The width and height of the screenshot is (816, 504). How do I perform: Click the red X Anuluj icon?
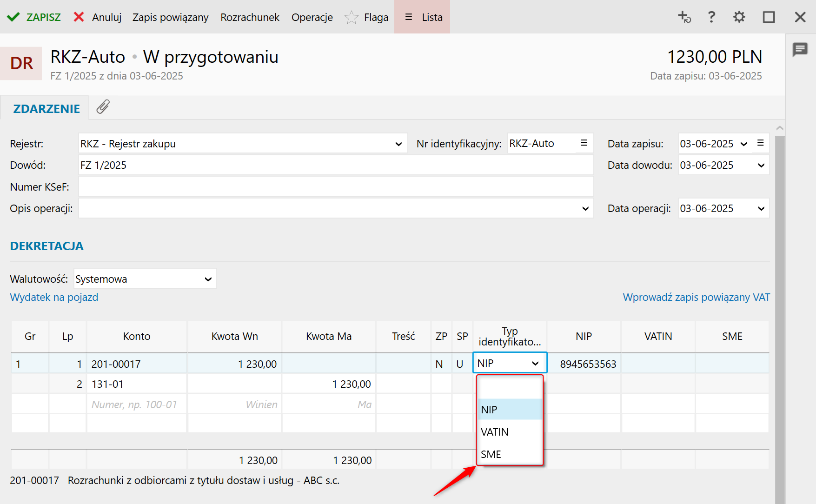(79, 17)
